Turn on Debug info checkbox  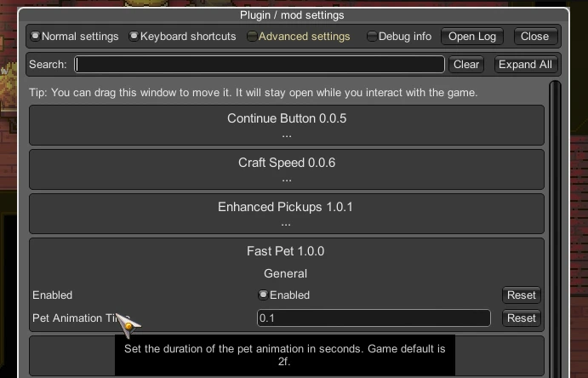coord(399,37)
